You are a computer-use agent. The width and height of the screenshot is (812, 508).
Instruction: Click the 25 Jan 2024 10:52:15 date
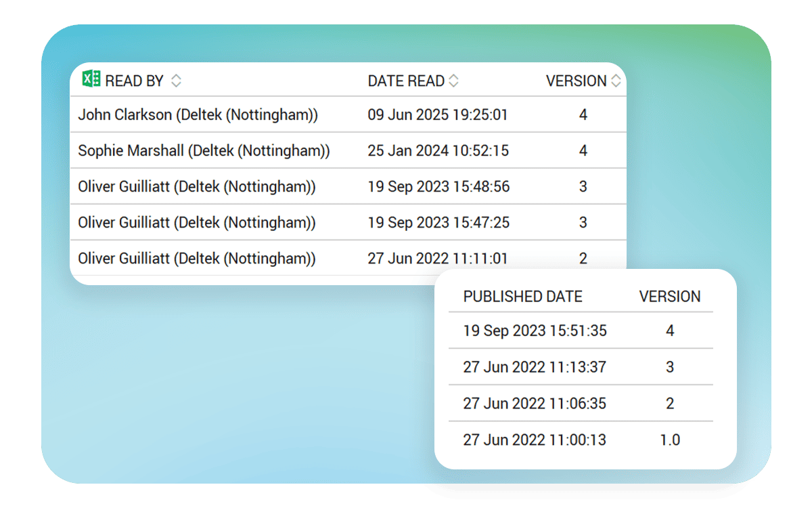pos(438,151)
